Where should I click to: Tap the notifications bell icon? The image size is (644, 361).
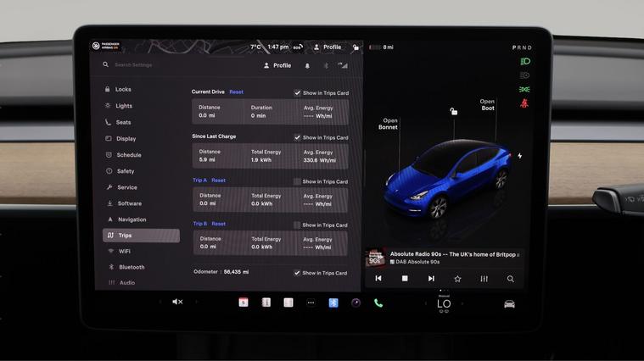[x=307, y=65]
